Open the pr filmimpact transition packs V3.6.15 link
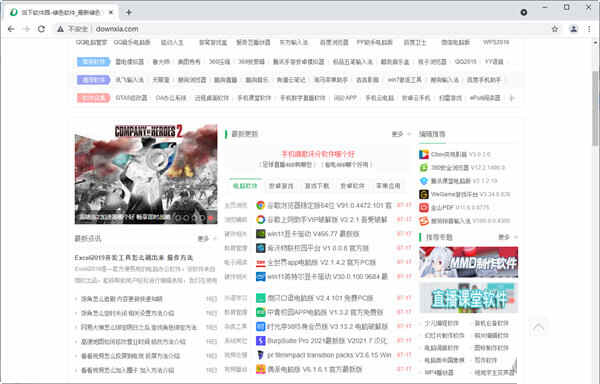Screen dimensions: 600x384 [329, 355]
